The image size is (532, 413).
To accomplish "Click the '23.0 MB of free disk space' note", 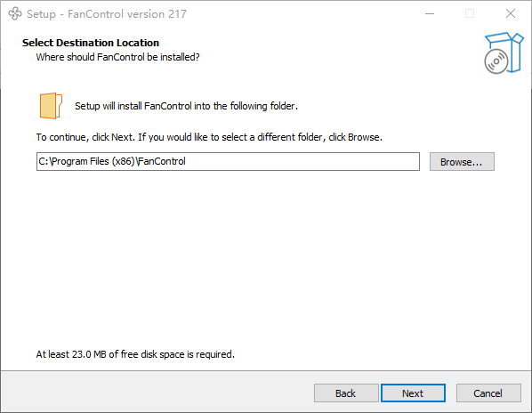I will [x=135, y=354].
